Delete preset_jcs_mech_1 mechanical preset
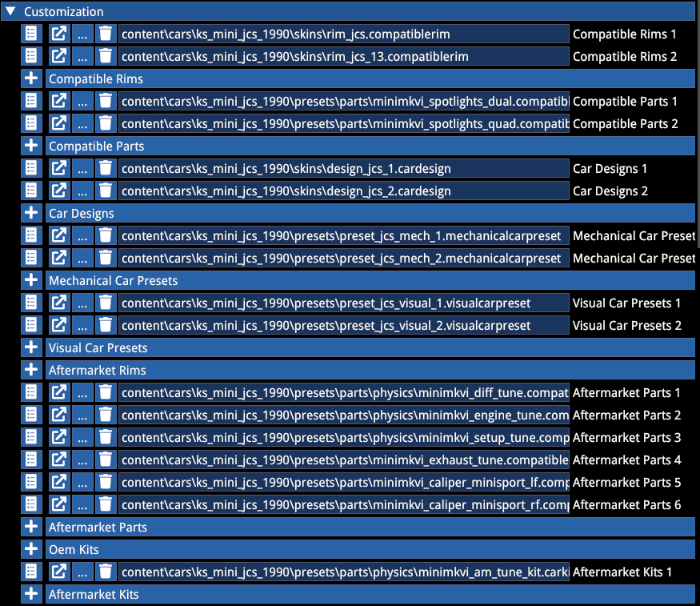700x606 pixels. (106, 235)
